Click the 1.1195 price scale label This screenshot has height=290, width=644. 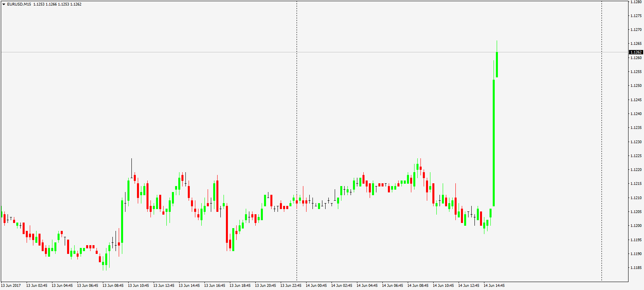(x=636, y=240)
